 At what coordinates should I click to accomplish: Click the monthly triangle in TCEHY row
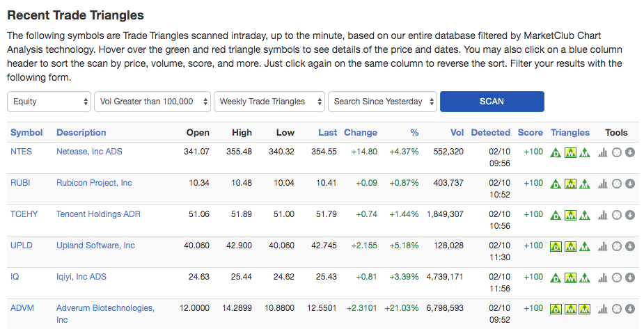pos(584,215)
